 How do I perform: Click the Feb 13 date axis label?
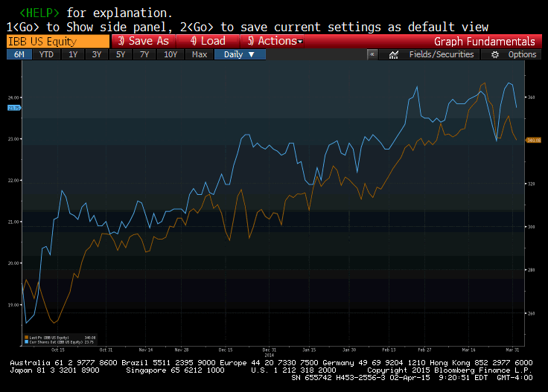tap(389, 350)
